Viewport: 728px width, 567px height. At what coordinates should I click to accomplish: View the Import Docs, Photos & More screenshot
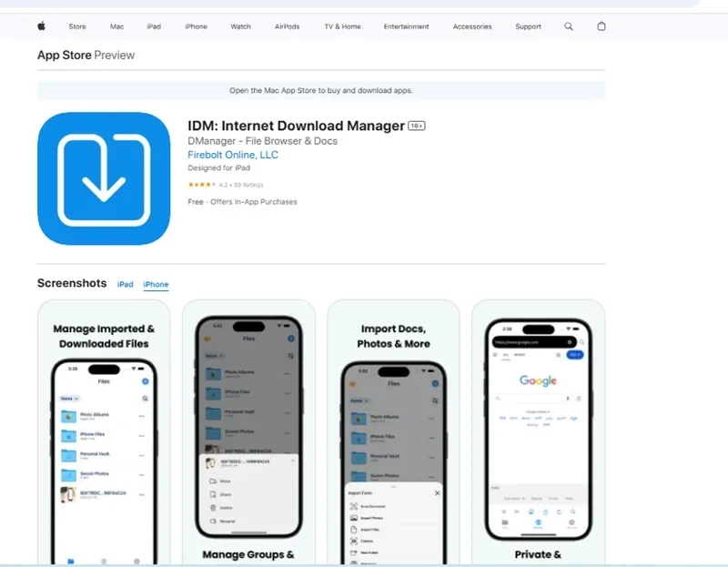(393, 432)
